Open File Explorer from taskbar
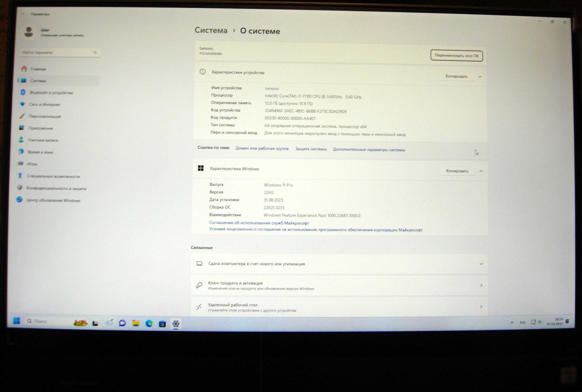 point(136,323)
